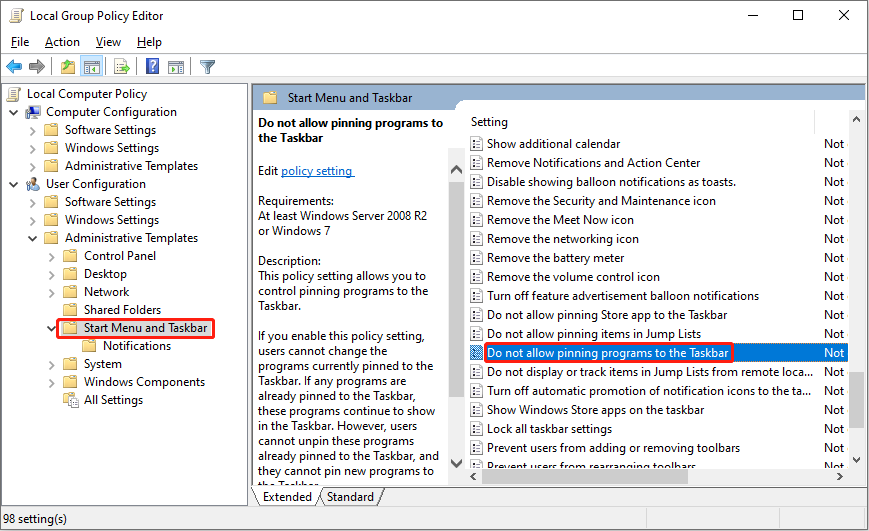The image size is (869, 531).
Task: Select Do not allow pinning items in Jump Lists
Action: click(x=594, y=334)
